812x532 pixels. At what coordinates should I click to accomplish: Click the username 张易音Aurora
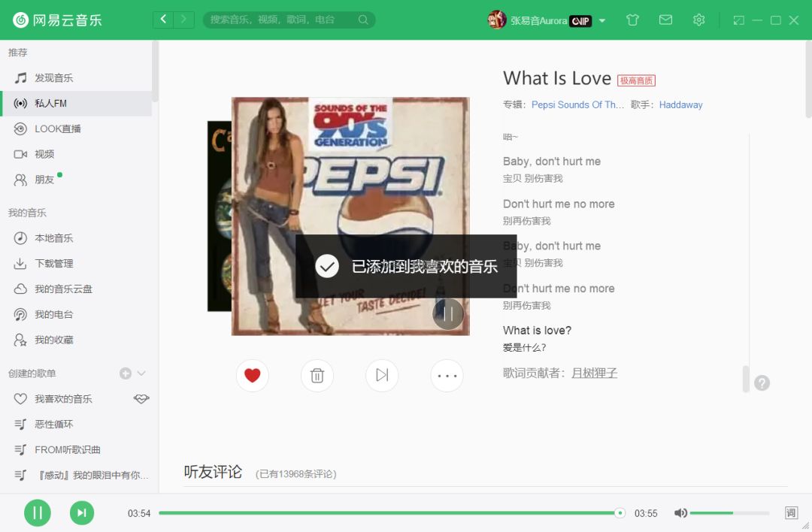pyautogui.click(x=538, y=21)
